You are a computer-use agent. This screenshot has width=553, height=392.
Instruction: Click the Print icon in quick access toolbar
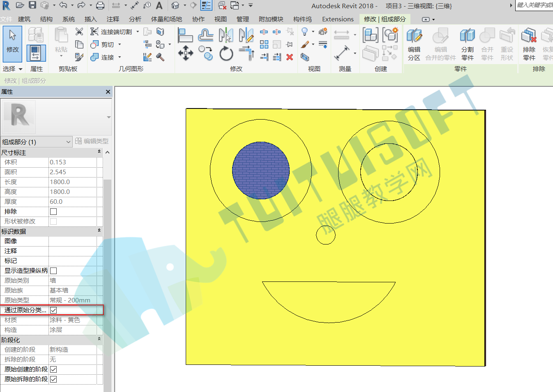coord(100,5)
